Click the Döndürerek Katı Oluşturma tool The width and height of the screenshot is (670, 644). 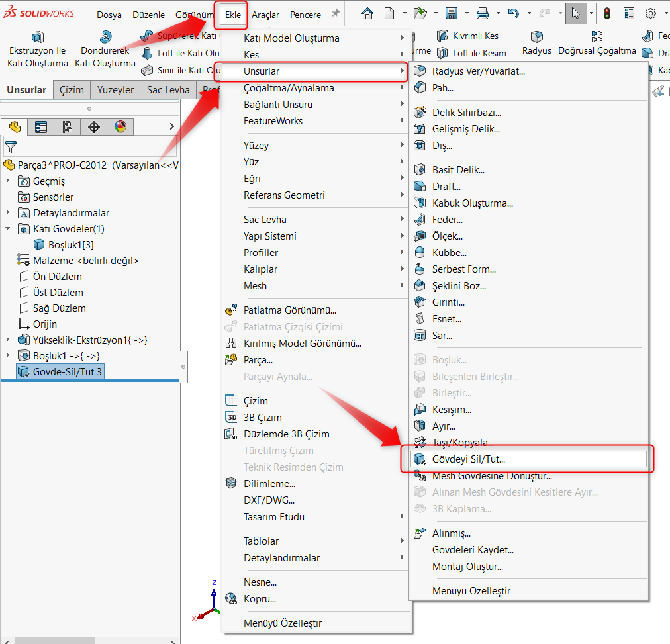coord(105,49)
